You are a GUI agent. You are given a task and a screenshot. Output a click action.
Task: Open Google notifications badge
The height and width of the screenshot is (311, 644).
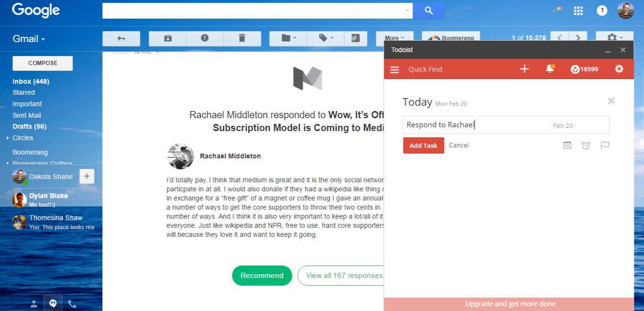[x=602, y=11]
